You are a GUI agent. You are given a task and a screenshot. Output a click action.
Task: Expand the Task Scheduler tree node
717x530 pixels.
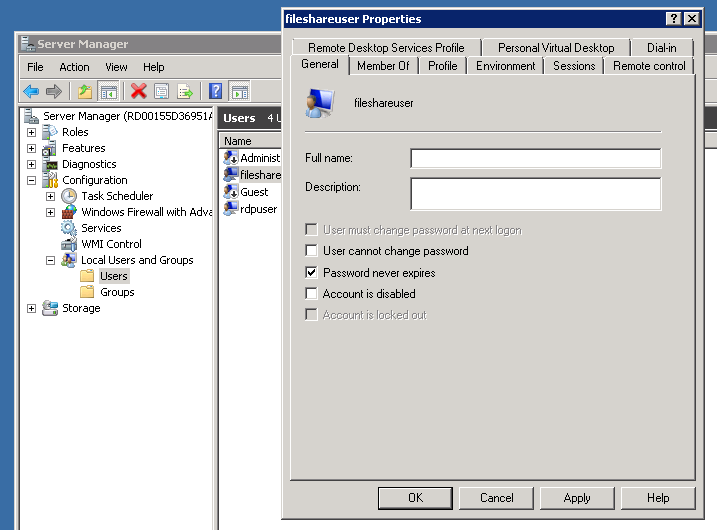(x=50, y=197)
